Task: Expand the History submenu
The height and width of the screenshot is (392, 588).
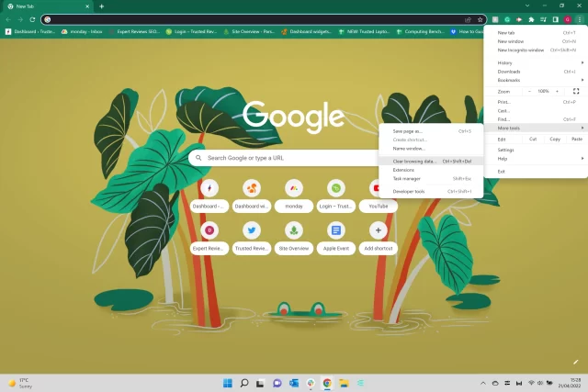Action: (536, 63)
